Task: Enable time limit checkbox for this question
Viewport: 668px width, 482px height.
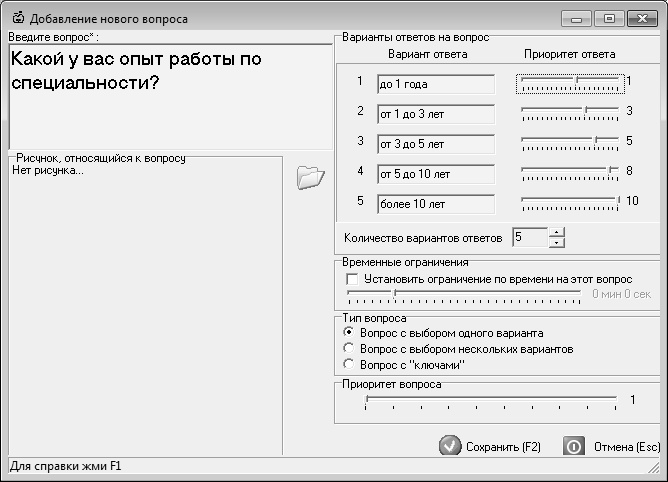Action: click(x=351, y=279)
